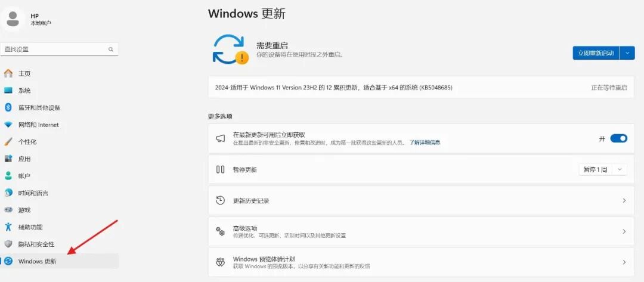644x282 pixels.
Task: Select Windows 更新 in the sidebar
Action: [x=60, y=261]
